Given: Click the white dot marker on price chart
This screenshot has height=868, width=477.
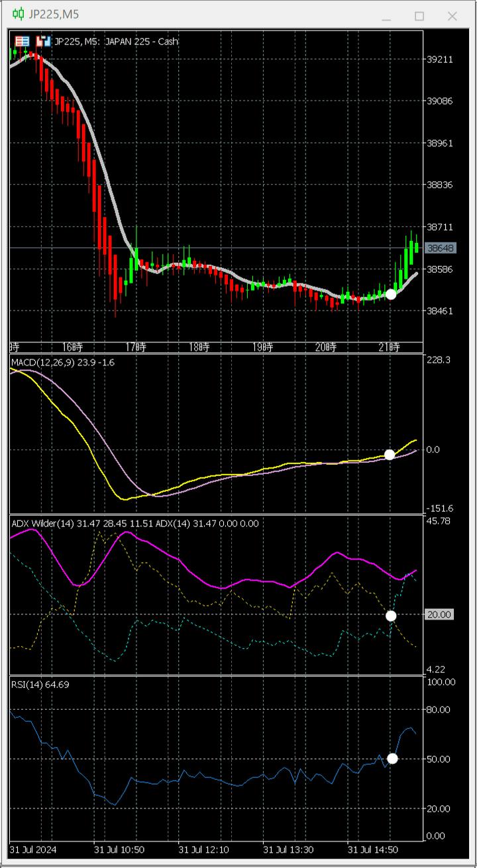Looking at the screenshot, I should pyautogui.click(x=391, y=294).
